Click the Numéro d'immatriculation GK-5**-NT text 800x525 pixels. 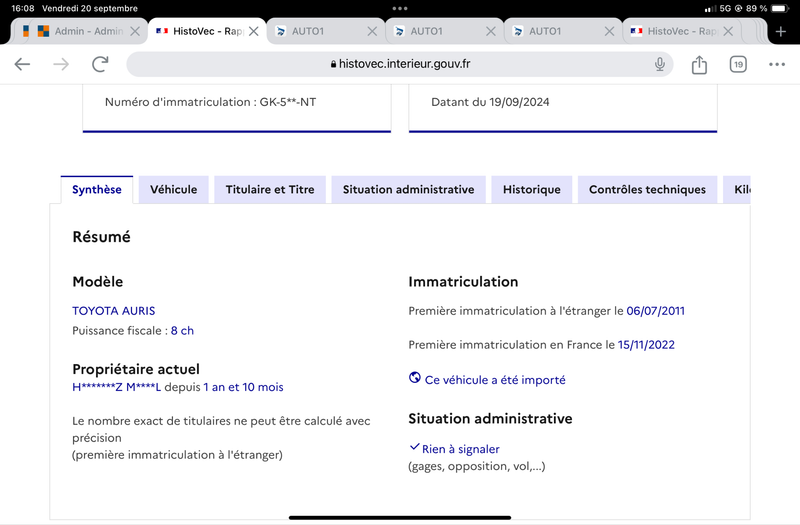pyautogui.click(x=210, y=102)
